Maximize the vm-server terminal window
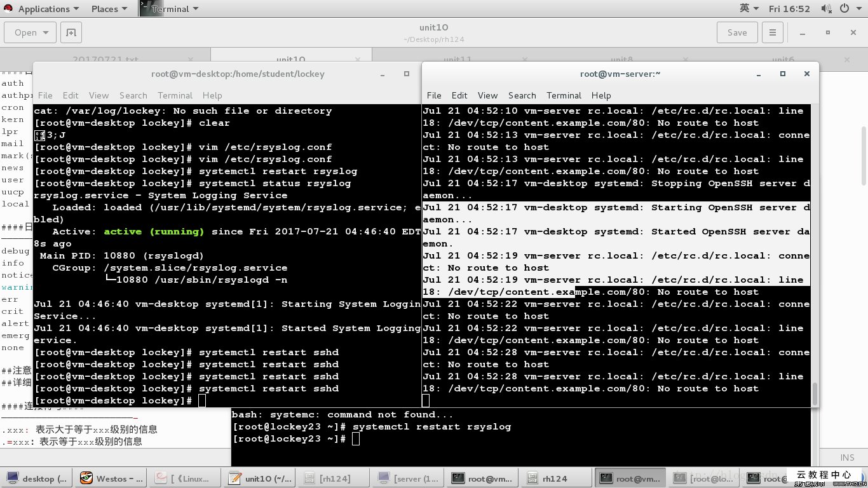 (783, 74)
